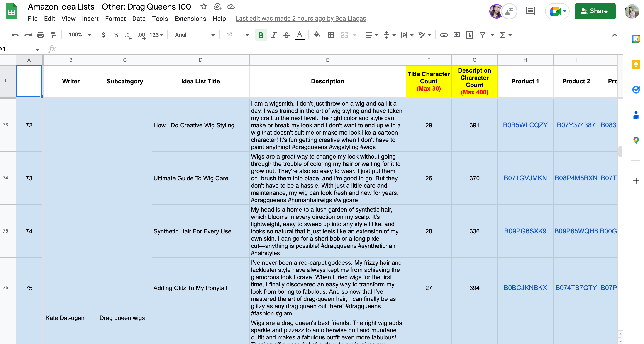Open Google Keep side panel
This screenshot has height=344, width=644.
(x=636, y=64)
